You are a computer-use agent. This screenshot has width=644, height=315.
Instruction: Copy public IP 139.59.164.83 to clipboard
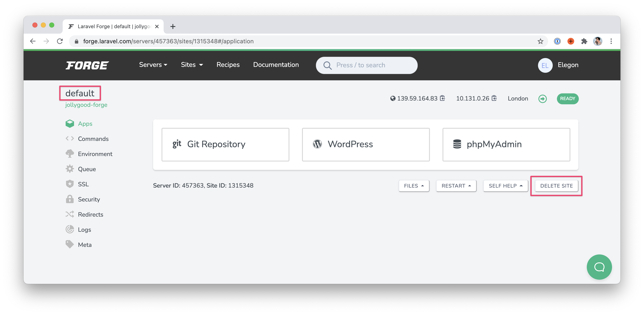(443, 98)
